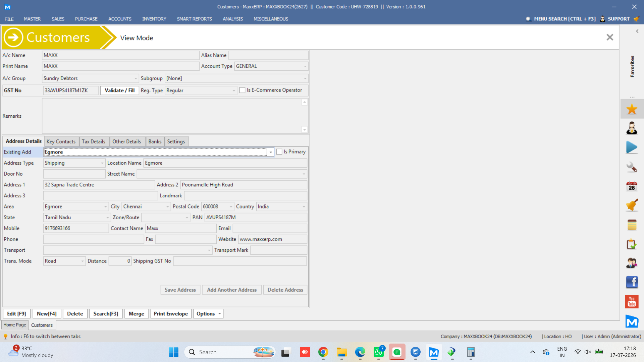Screen dimensions: 644x362
Task: Switch to MaxxERP app on taskbar
Action: [434, 352]
